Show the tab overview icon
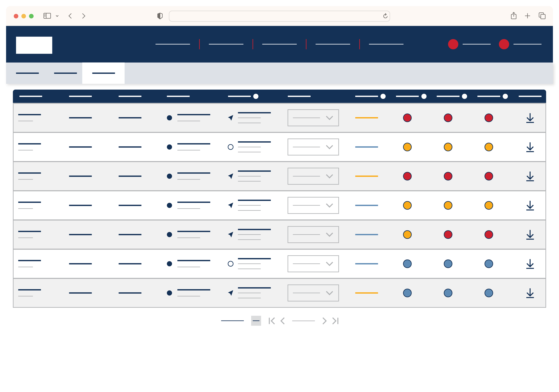The image size is (559, 392). pos(542,16)
